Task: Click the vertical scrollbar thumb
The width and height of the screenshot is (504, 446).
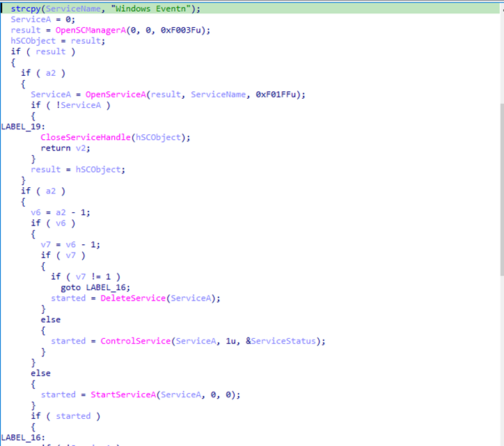Action: pos(500,188)
